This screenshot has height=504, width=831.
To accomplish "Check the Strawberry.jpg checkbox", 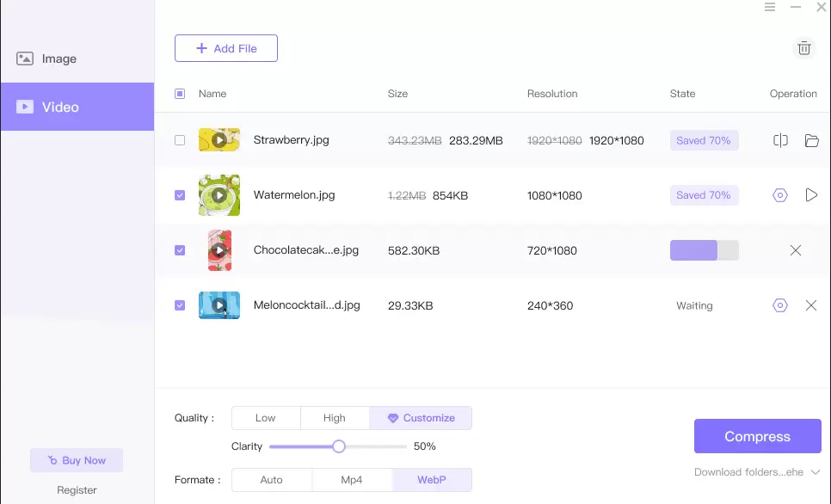I will coord(180,140).
